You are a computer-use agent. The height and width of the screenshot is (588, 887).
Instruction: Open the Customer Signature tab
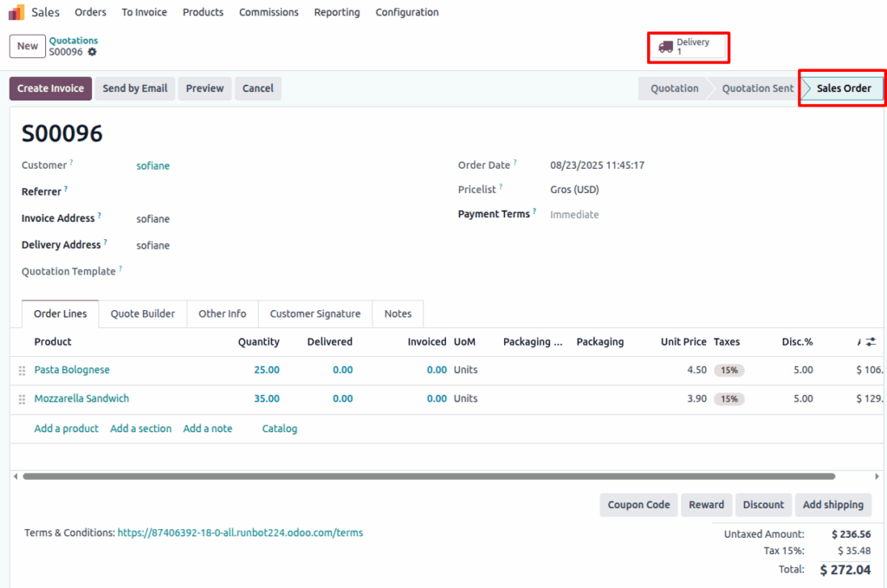click(315, 313)
